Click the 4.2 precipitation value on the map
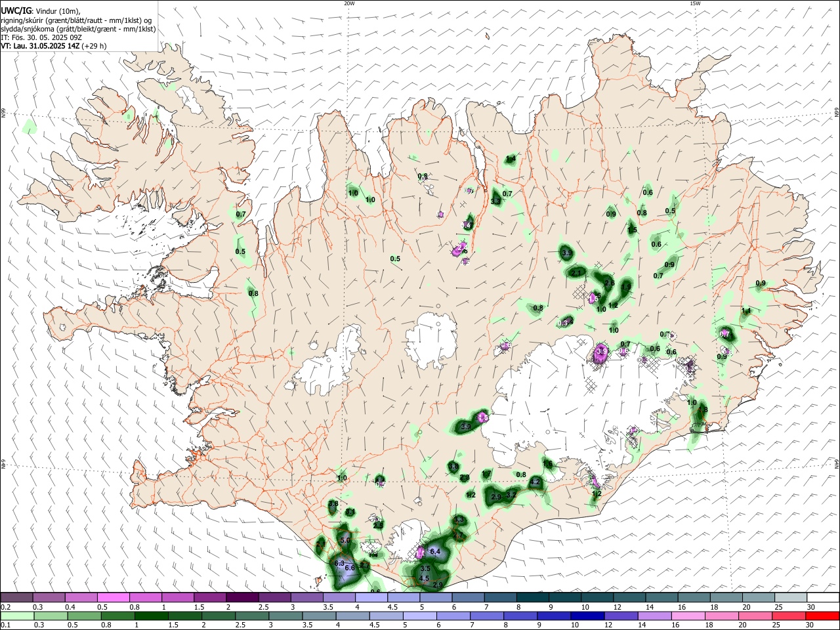 (x=535, y=482)
